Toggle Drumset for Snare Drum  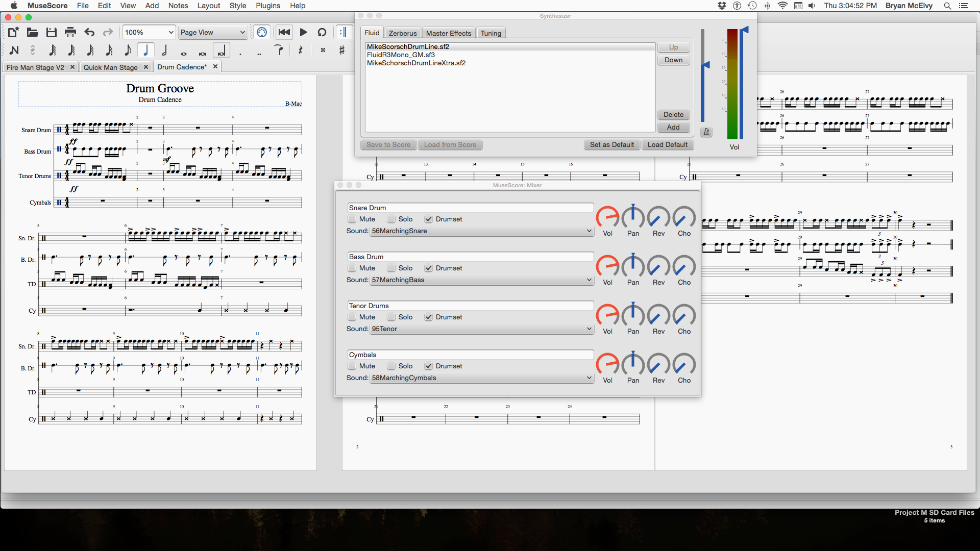[429, 219]
